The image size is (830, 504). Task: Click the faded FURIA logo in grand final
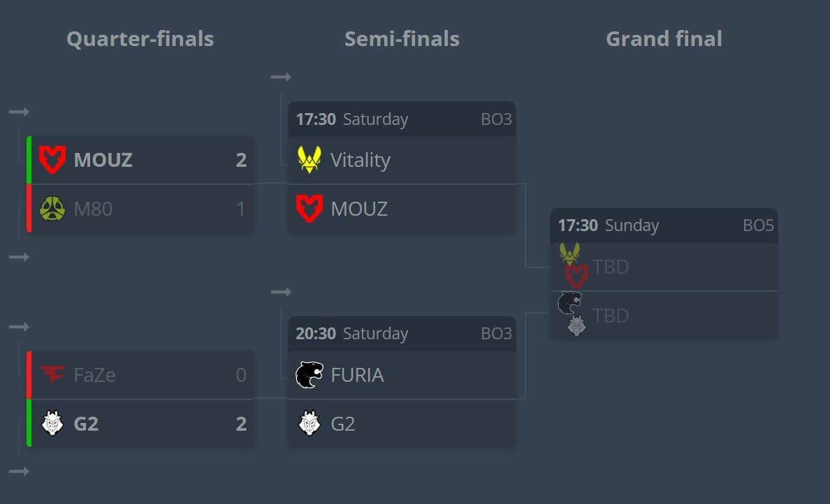pos(569,303)
